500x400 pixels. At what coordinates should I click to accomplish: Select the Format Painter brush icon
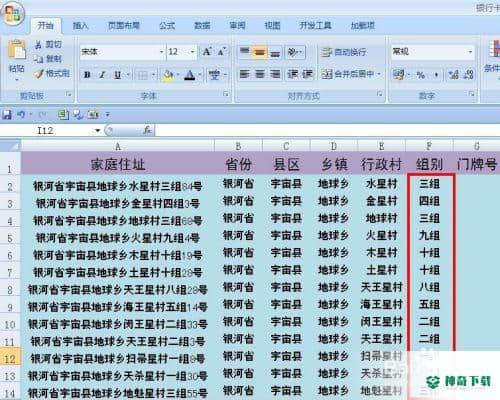[39, 74]
